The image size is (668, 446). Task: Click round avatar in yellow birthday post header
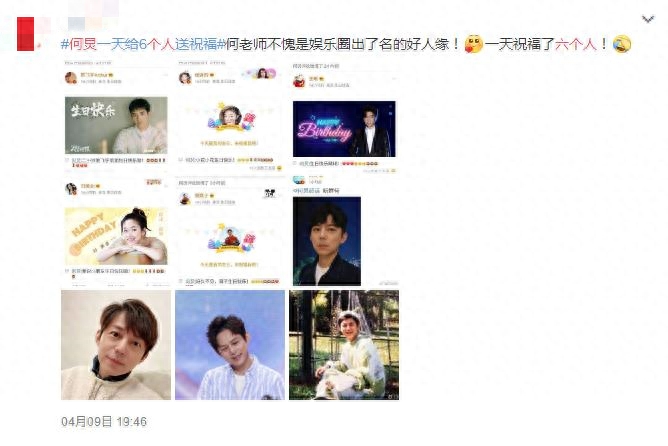click(x=71, y=189)
